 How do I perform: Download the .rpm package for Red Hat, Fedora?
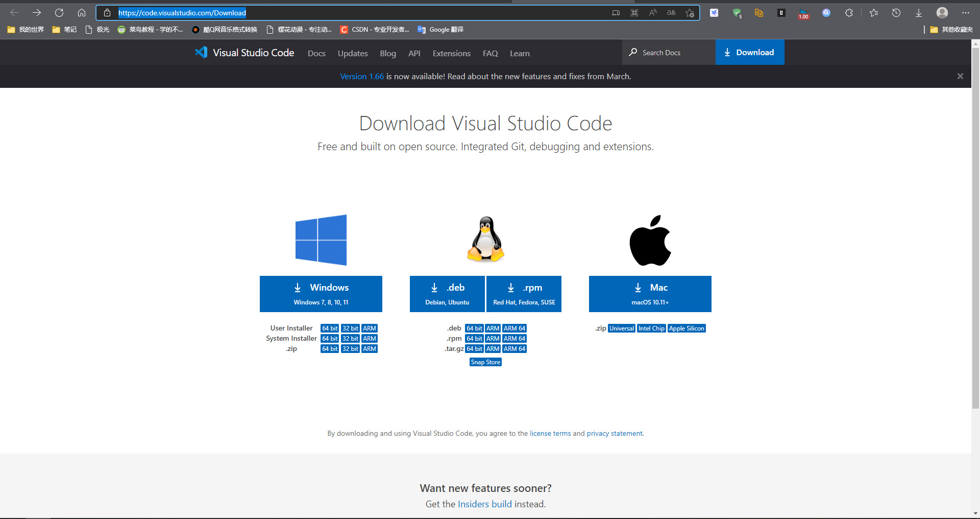click(x=524, y=294)
